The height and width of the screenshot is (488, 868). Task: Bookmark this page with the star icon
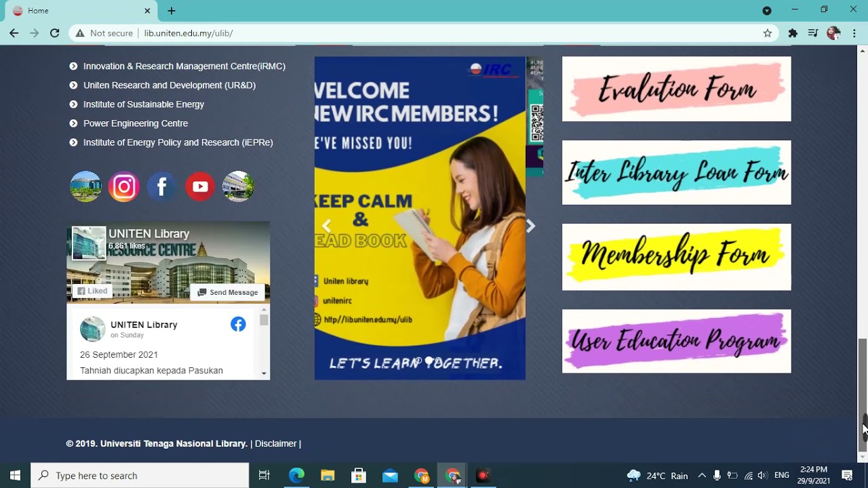coord(768,33)
